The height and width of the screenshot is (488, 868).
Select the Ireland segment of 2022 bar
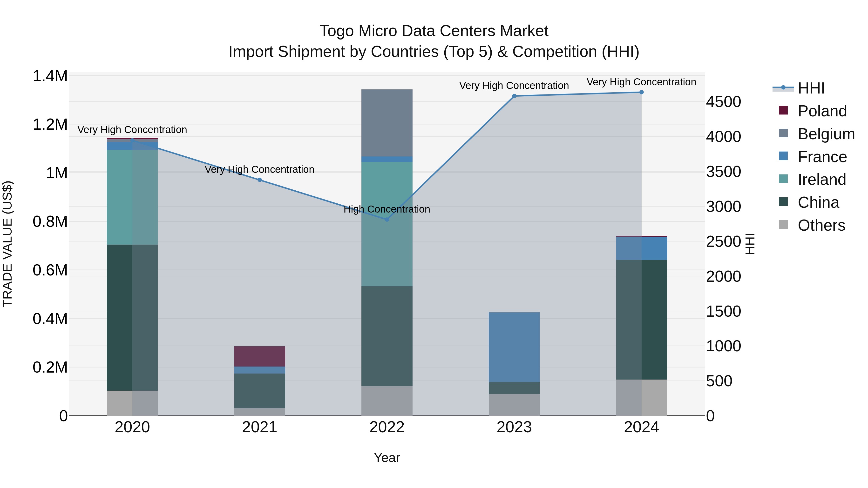(x=387, y=224)
